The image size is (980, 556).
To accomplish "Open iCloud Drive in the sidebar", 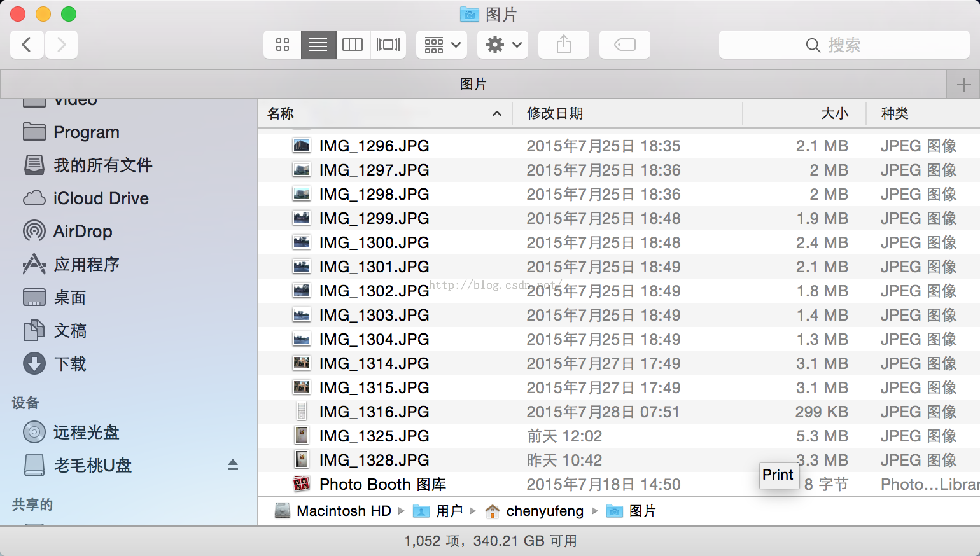I will [x=101, y=198].
